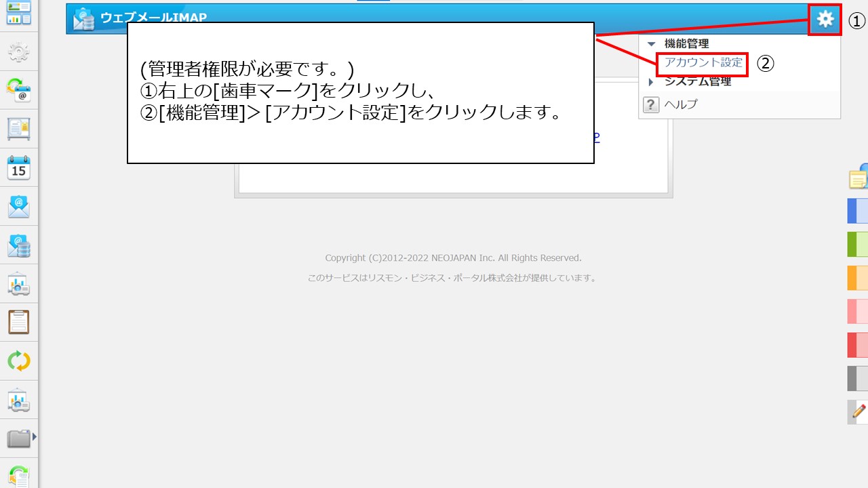The height and width of the screenshot is (488, 868).
Task: Open the clipboard icon in the sidebar
Action: (x=18, y=322)
